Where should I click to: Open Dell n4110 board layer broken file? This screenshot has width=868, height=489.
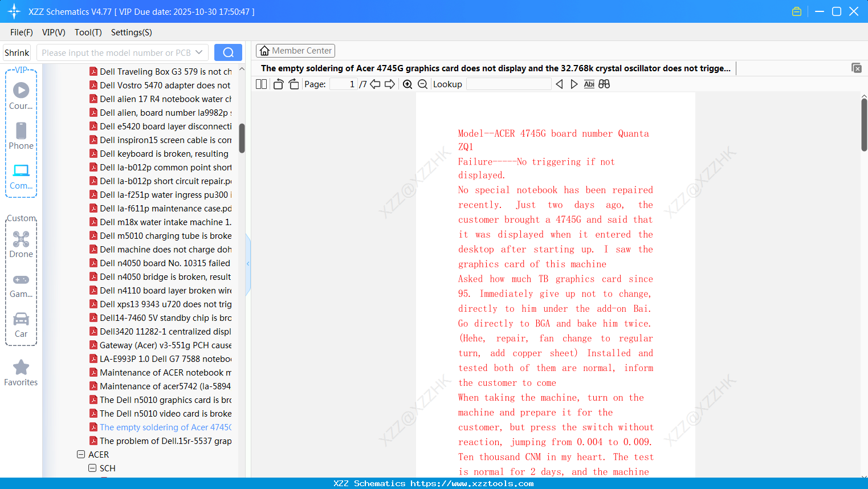click(161, 290)
